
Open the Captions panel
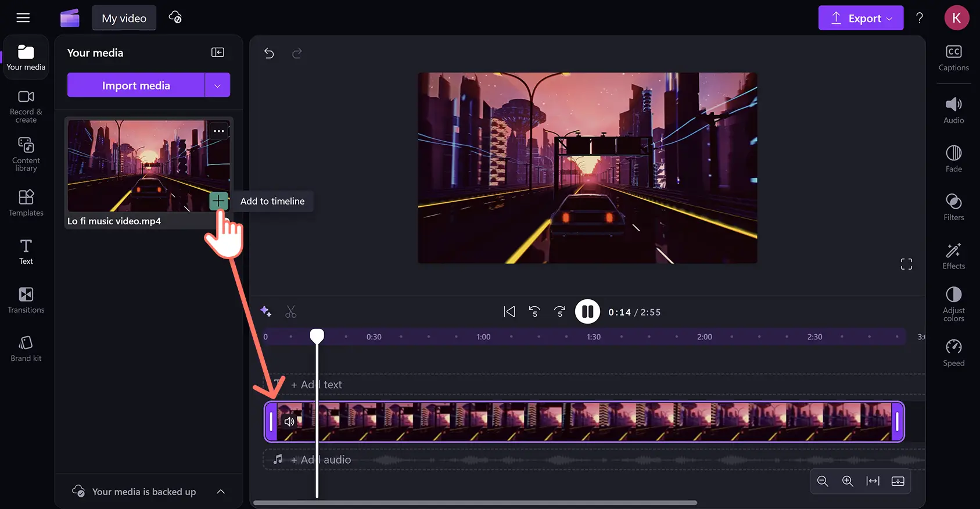(x=954, y=58)
